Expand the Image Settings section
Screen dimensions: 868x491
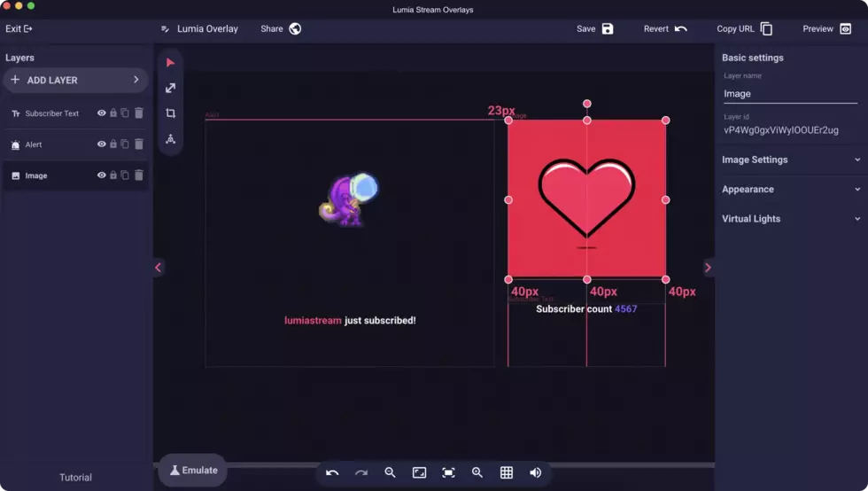tap(791, 160)
